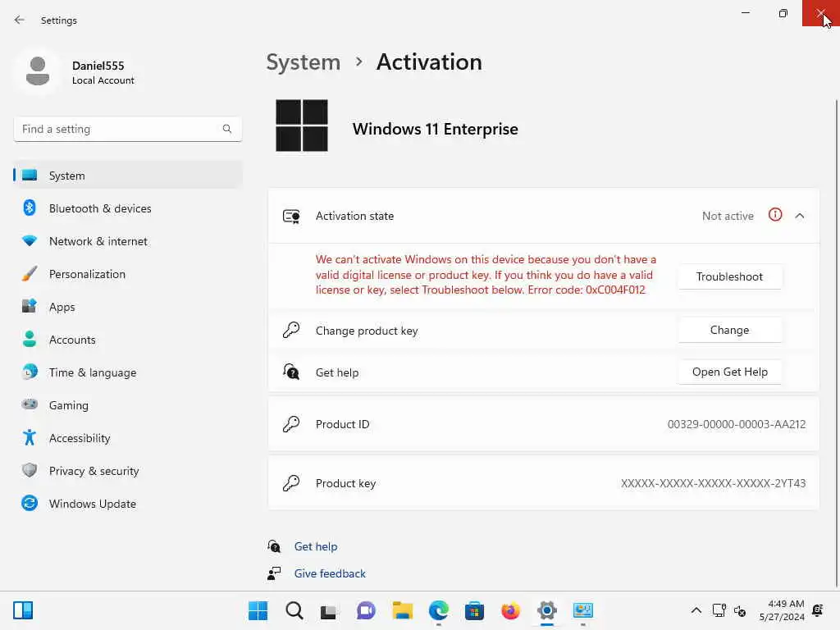This screenshot has height=630, width=840.
Task: Click the red Not active info icon
Action: tap(775, 215)
